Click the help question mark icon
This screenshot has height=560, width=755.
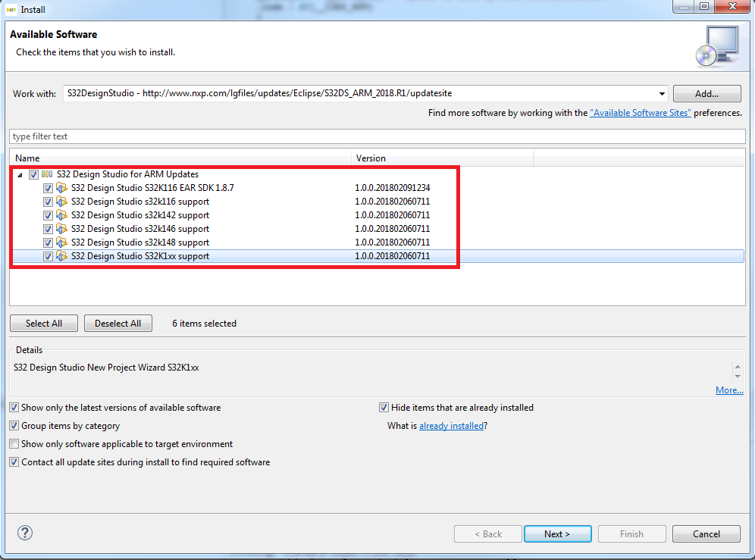(x=25, y=533)
